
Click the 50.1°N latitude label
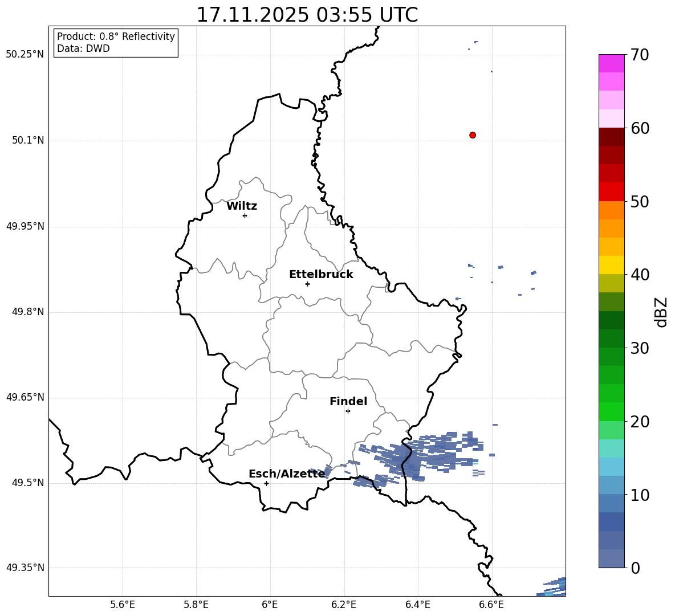tap(28, 141)
